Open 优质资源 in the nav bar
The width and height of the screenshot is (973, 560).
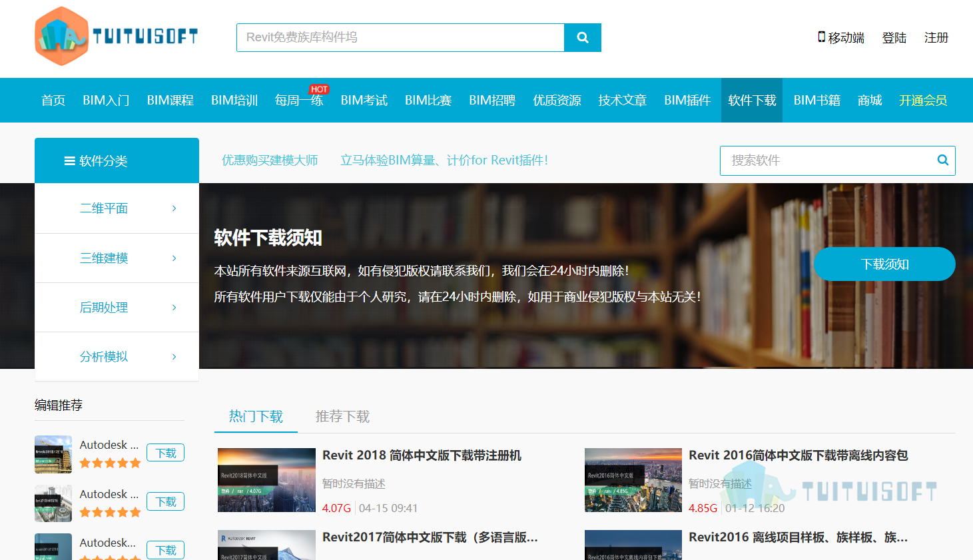557,101
